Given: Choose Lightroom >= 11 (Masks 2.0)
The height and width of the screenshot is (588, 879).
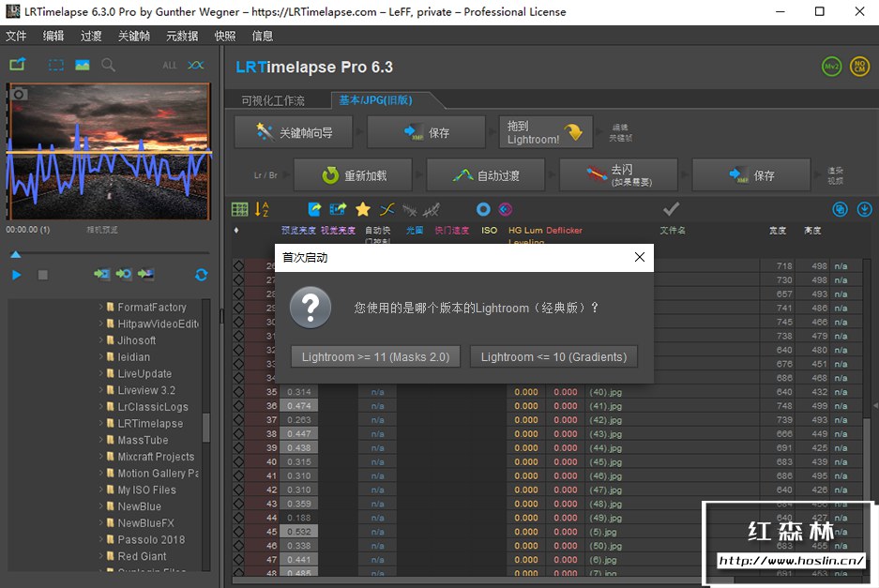Looking at the screenshot, I should [375, 356].
